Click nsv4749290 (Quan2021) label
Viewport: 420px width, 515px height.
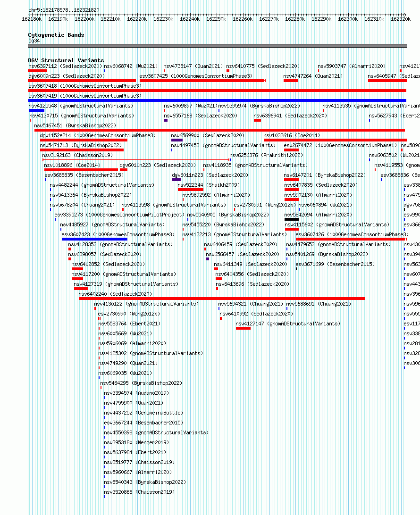click(128, 363)
